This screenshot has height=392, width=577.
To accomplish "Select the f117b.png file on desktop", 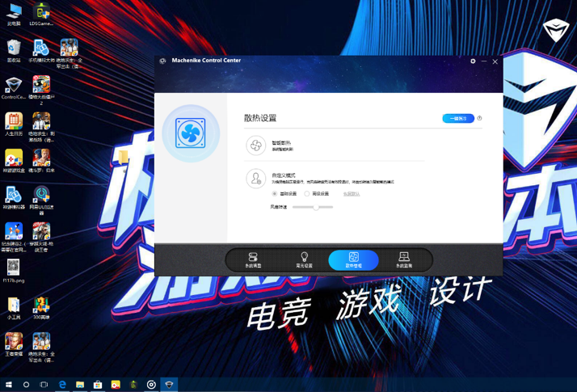I will click(14, 271).
